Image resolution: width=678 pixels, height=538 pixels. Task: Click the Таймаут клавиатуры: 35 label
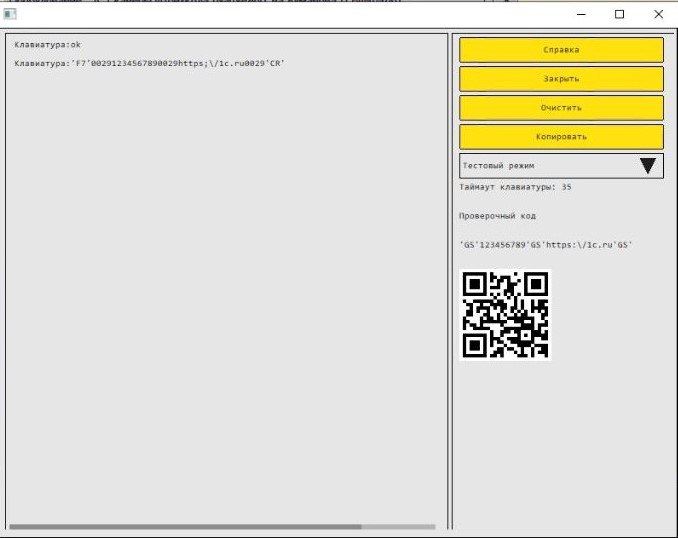pos(515,187)
